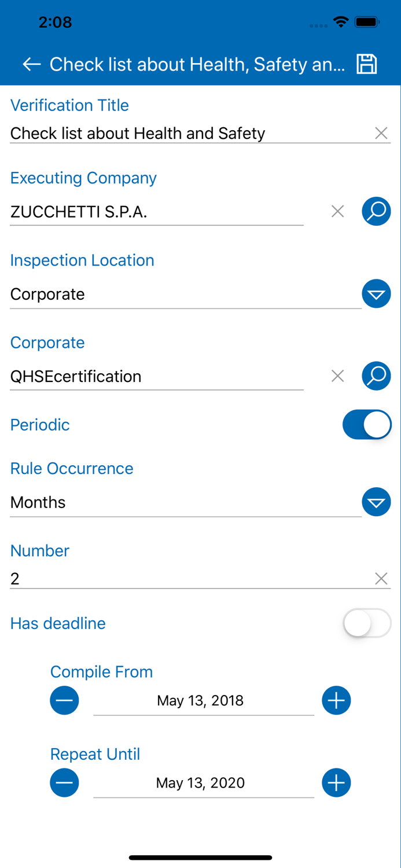
Task: Enable the Has deadline switch
Action: [x=367, y=623]
